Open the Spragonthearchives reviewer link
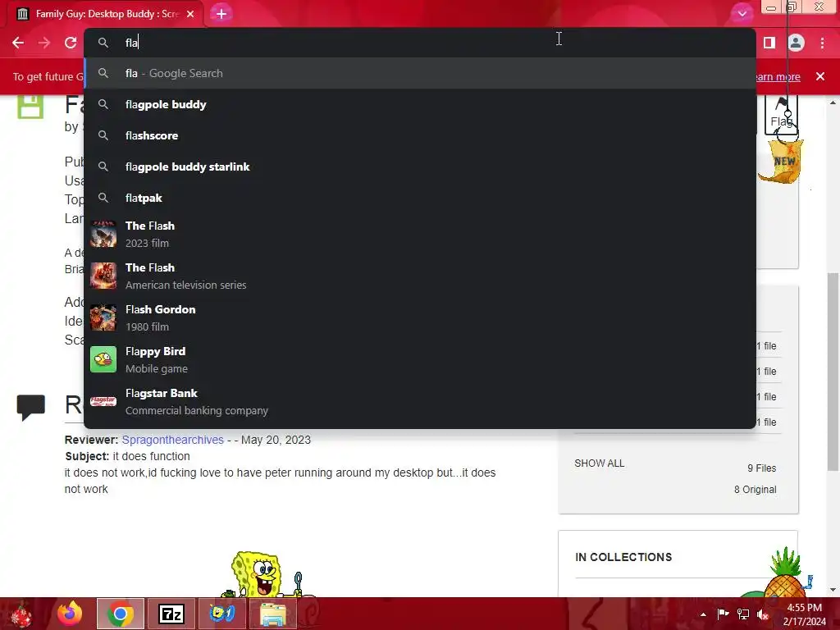Screen dimensions: 840x630 coord(172,440)
